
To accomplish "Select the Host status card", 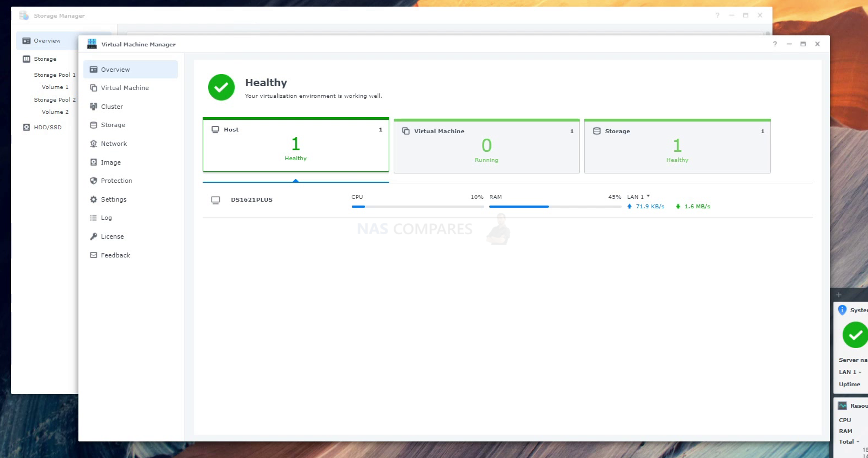I will point(296,145).
